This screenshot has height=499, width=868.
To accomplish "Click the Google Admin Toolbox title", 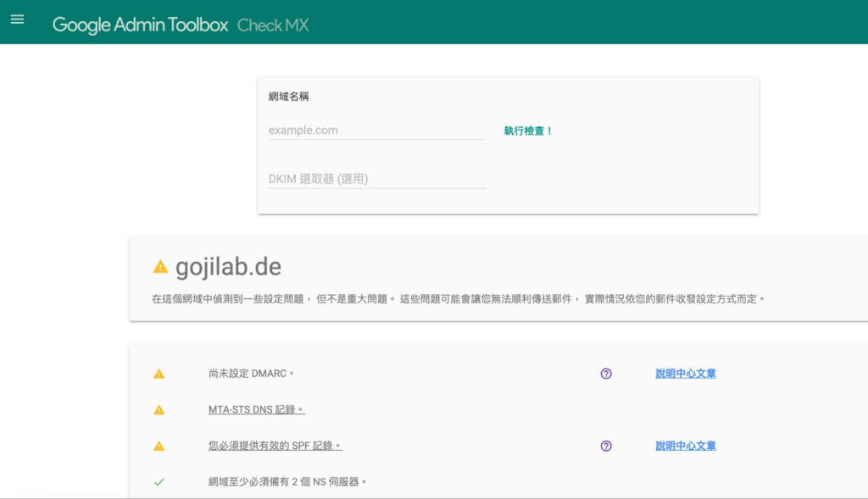I will [x=140, y=25].
